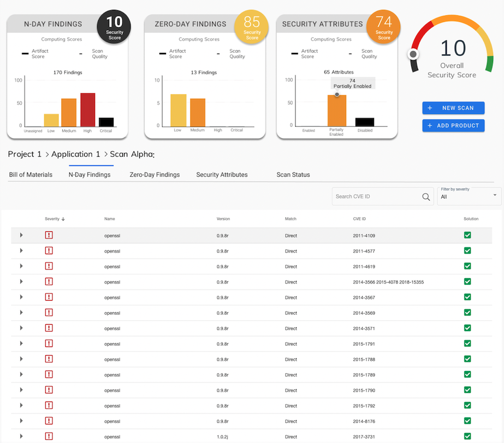This screenshot has width=504, height=443.
Task: Click the search magnifier icon
Action: [x=426, y=197]
